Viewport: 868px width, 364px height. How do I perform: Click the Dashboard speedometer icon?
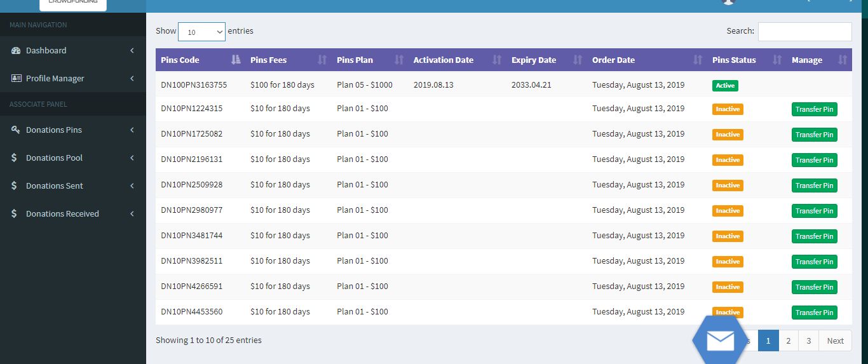(16, 50)
